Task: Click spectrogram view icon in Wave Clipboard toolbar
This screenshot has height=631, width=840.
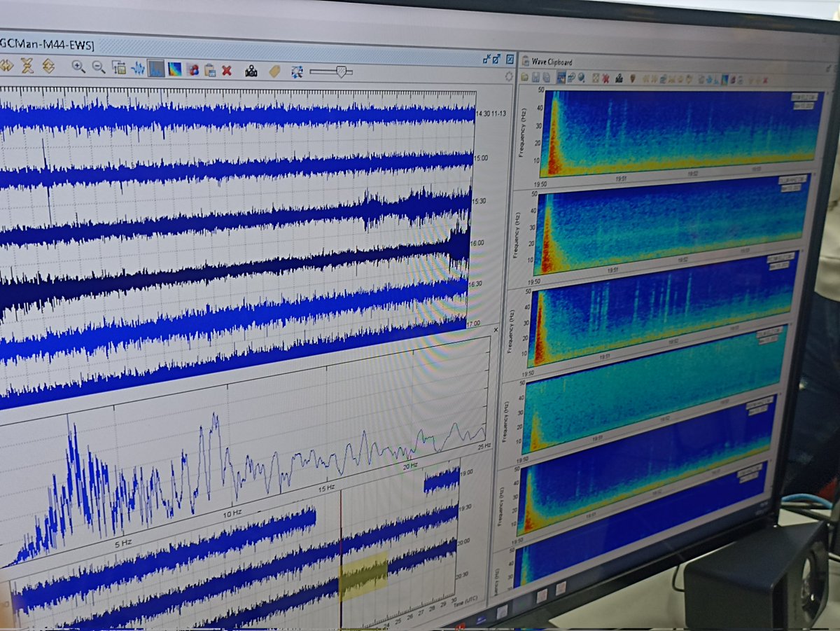Action: coord(724,79)
